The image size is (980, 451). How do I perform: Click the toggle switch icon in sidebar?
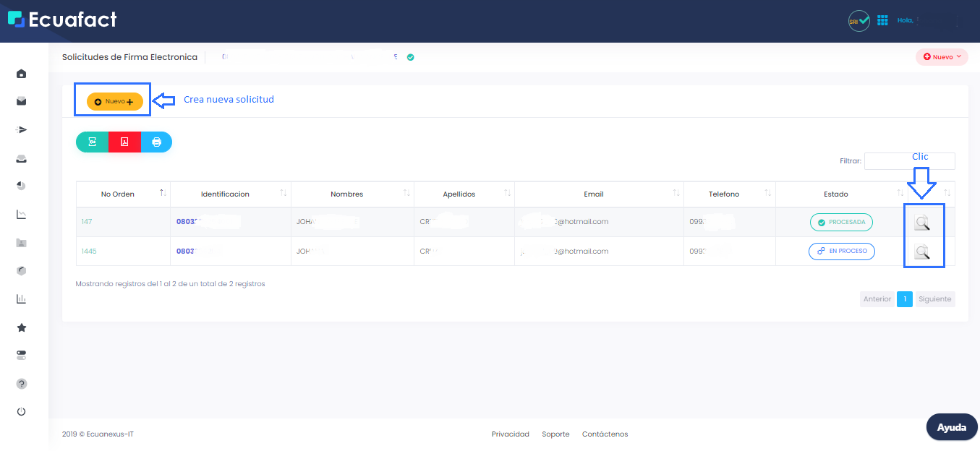[x=22, y=356]
